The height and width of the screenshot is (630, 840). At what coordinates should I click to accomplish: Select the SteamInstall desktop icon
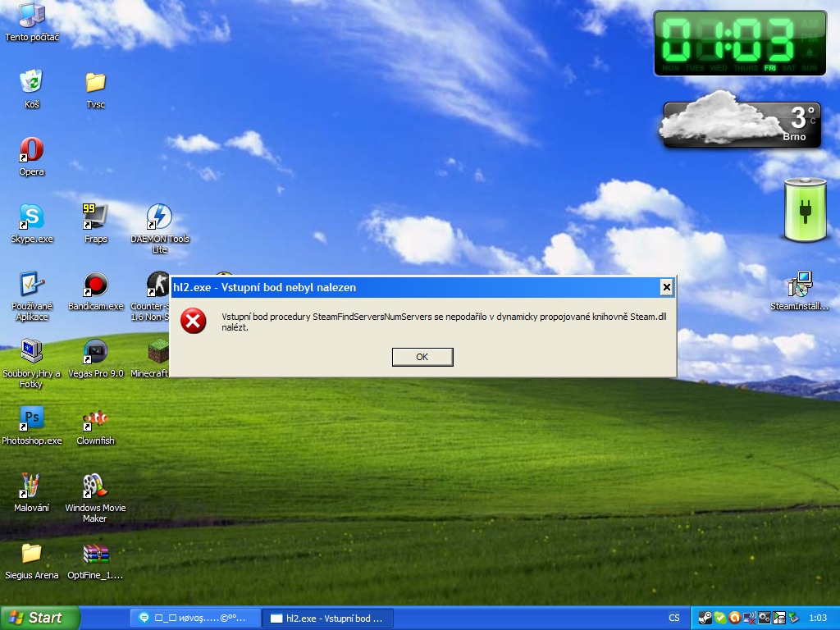(x=799, y=291)
